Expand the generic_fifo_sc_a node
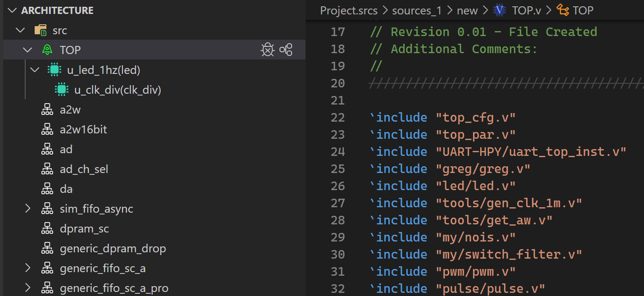Image resolution: width=644 pixels, height=296 pixels. (28, 268)
